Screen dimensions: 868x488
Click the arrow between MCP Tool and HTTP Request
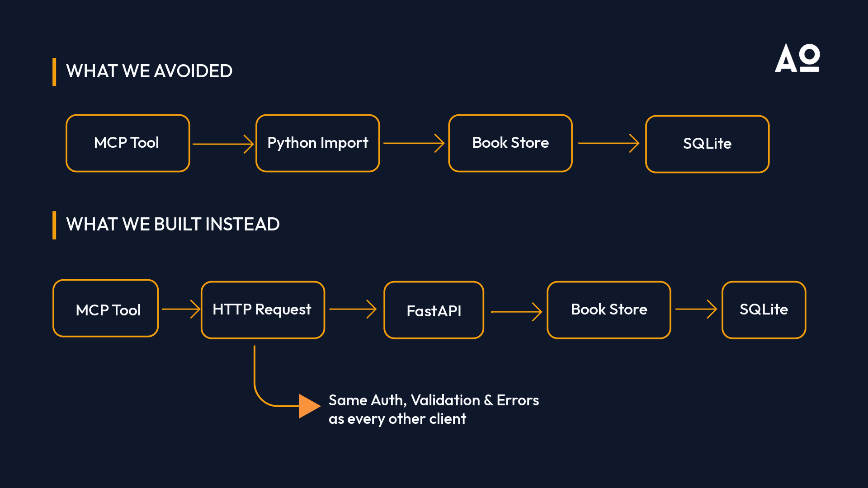181,309
